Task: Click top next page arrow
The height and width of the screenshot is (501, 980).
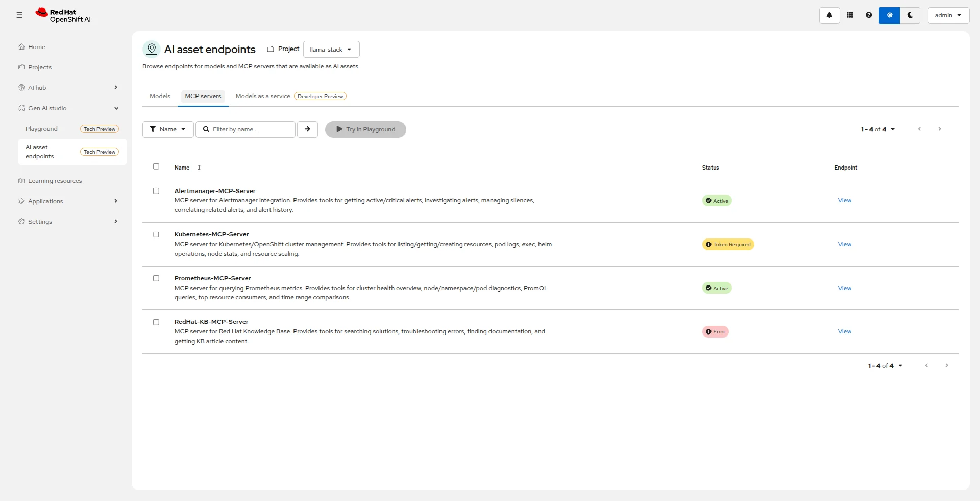Action: (x=939, y=129)
